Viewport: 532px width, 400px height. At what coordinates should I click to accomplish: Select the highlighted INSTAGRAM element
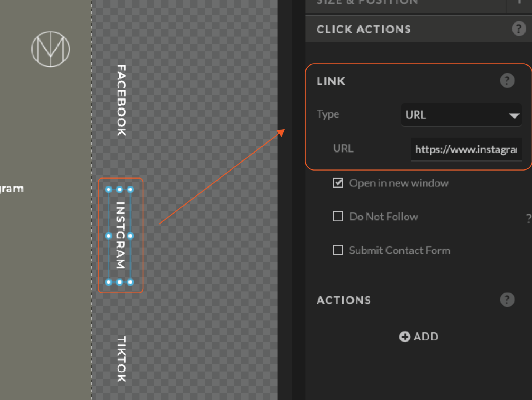[x=120, y=236]
